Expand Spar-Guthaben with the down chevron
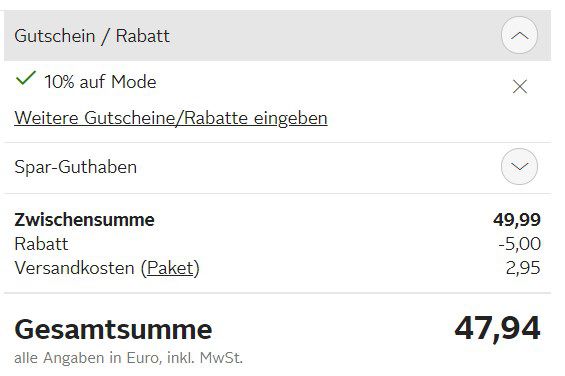The image size is (565, 376). coord(519,167)
